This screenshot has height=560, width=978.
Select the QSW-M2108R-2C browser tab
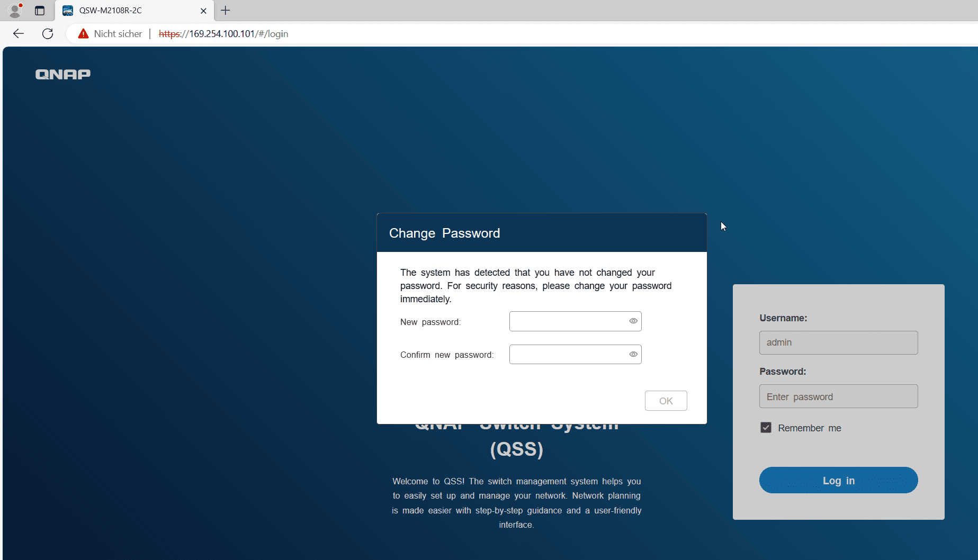pos(134,11)
